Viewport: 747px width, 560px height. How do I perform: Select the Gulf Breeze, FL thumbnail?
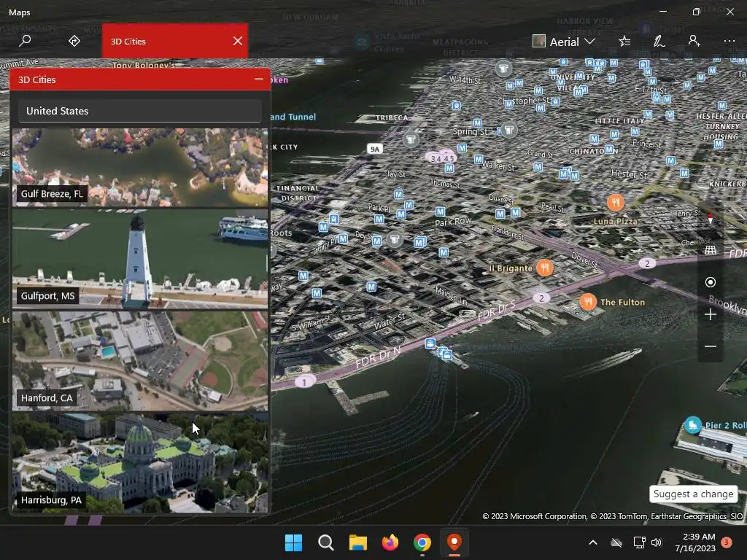coord(140,167)
